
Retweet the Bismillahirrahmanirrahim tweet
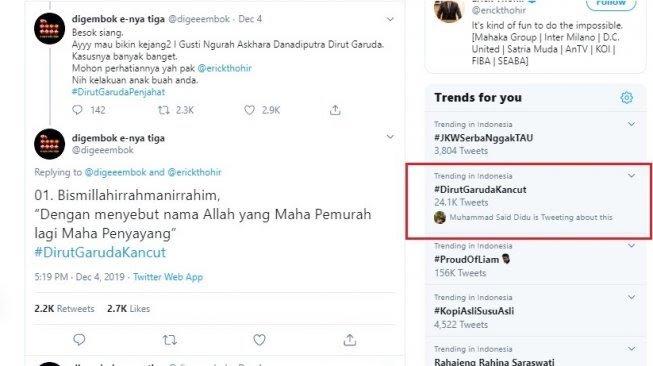tap(170, 340)
